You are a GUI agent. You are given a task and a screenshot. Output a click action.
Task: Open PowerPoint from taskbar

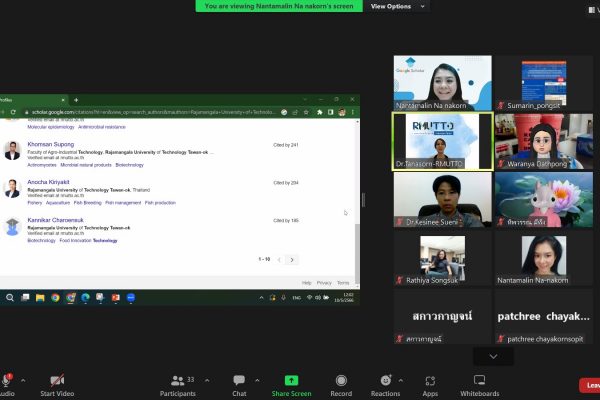pos(116,297)
